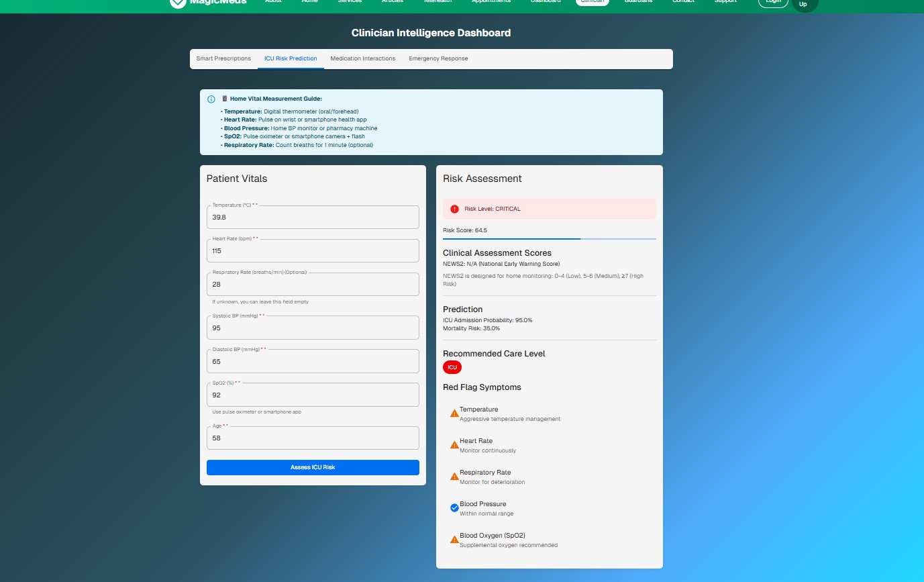Image resolution: width=924 pixels, height=582 pixels.
Task: Click the Respiratory Rate warning triangle icon
Action: point(454,477)
